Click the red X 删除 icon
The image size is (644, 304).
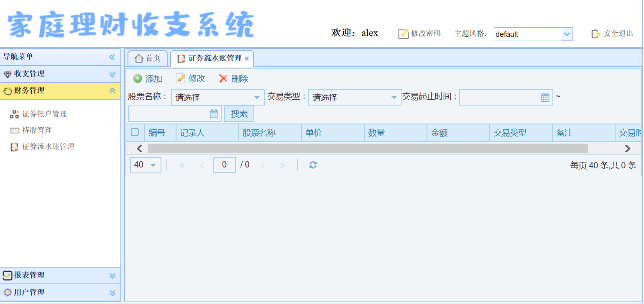coord(223,78)
